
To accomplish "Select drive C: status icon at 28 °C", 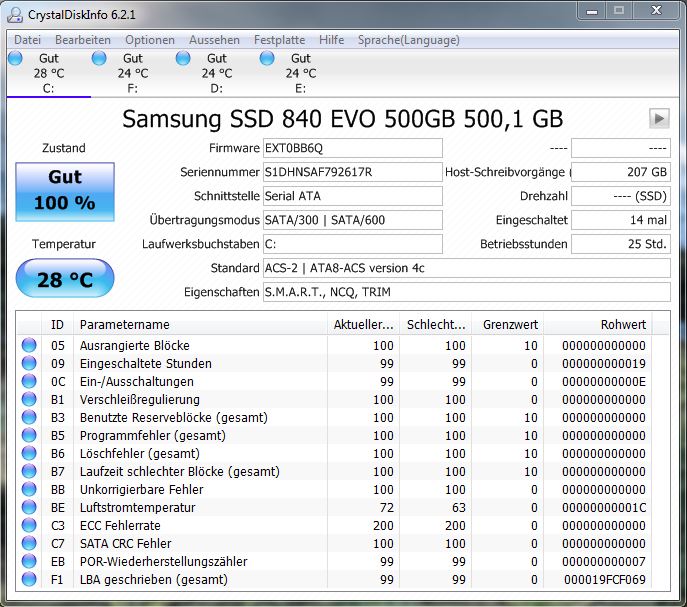I will point(15,58).
